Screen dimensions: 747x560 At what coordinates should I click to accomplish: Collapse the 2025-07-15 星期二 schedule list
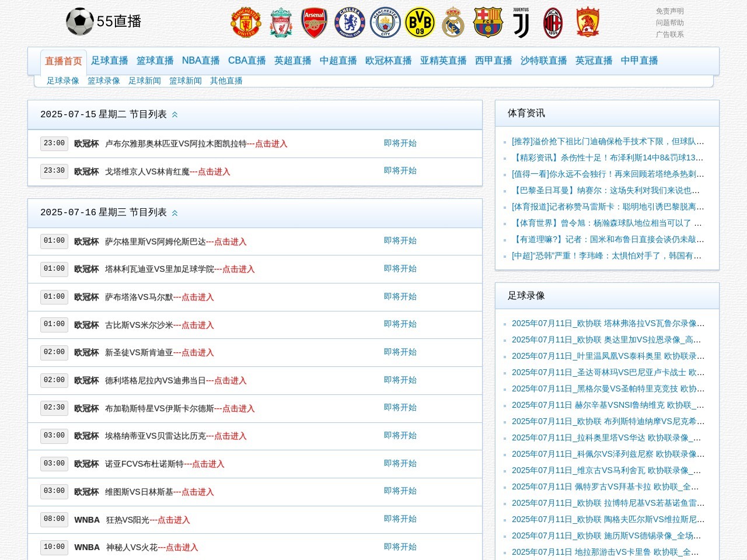tap(174, 115)
